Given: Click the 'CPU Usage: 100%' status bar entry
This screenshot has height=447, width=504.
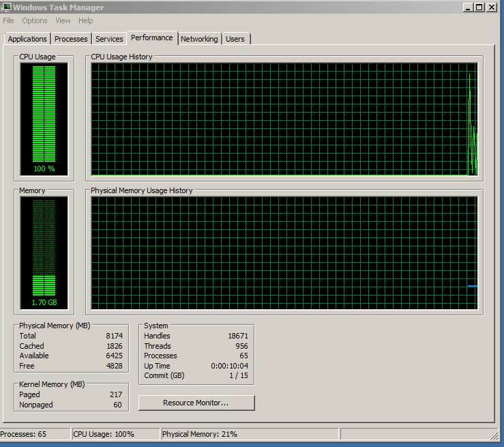Looking at the screenshot, I should (x=116, y=434).
